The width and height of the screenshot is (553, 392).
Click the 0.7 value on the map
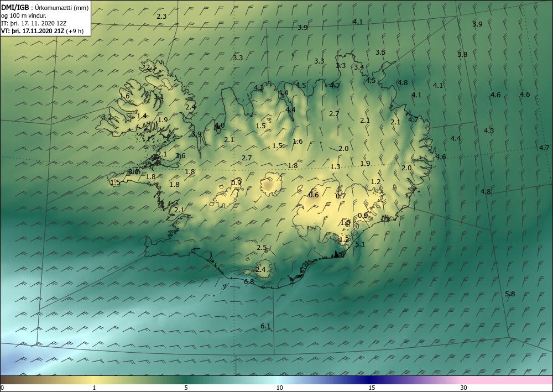tap(341, 196)
